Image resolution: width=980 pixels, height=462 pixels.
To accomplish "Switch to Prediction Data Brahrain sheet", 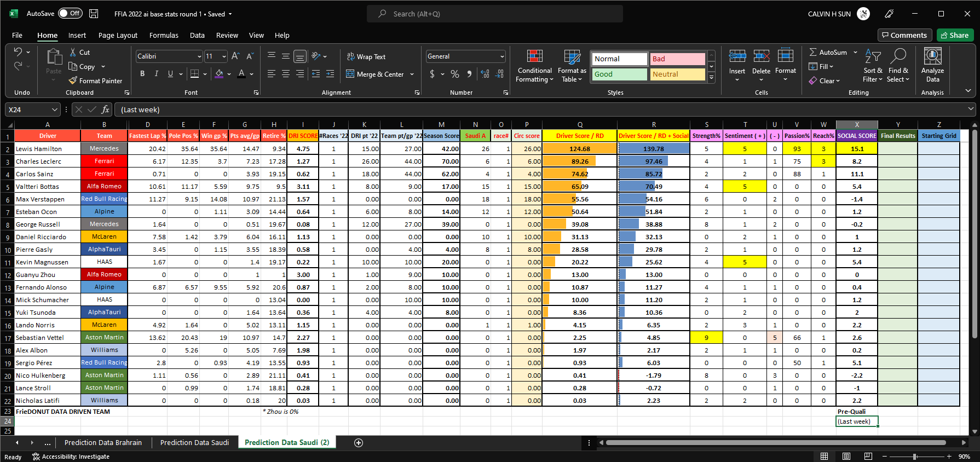I will (103, 442).
